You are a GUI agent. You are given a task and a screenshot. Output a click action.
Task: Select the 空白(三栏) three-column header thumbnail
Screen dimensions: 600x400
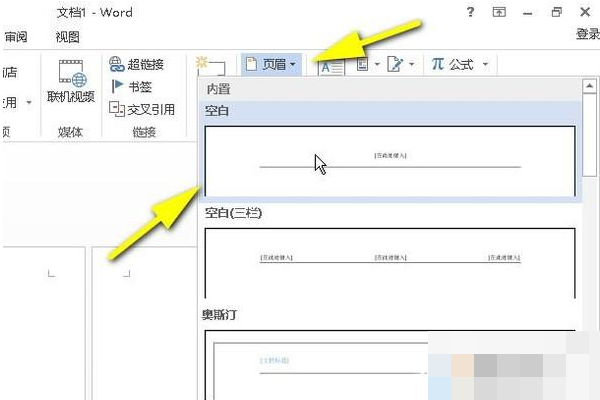click(390, 263)
